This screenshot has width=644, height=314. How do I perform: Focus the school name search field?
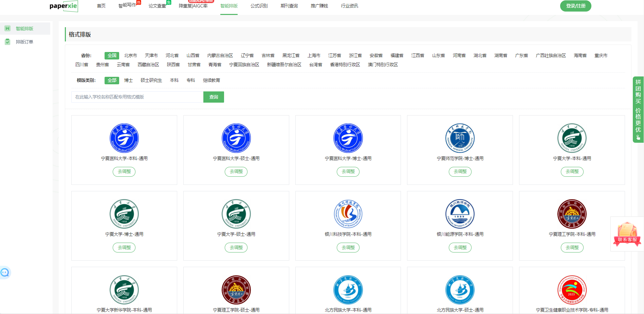click(137, 97)
